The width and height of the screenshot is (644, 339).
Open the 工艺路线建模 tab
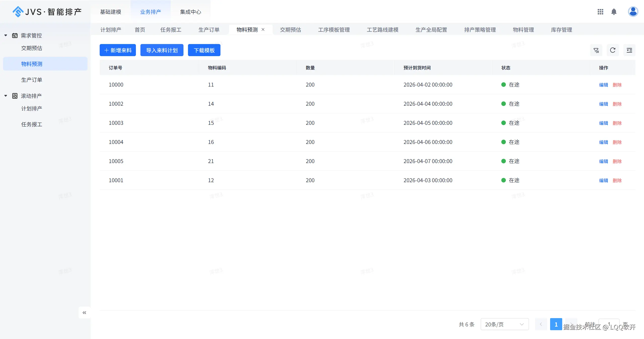[x=383, y=30]
